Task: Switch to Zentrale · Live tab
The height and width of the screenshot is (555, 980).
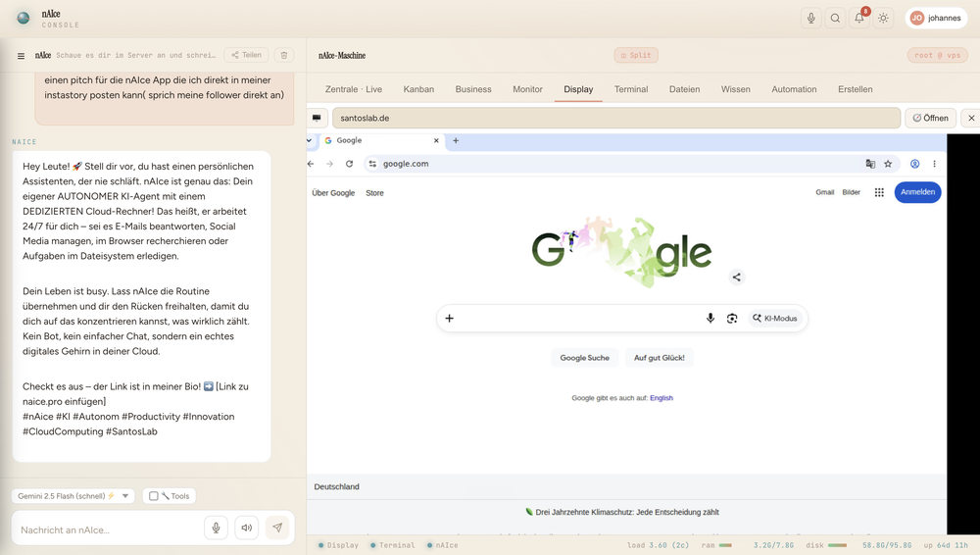Action: point(353,89)
